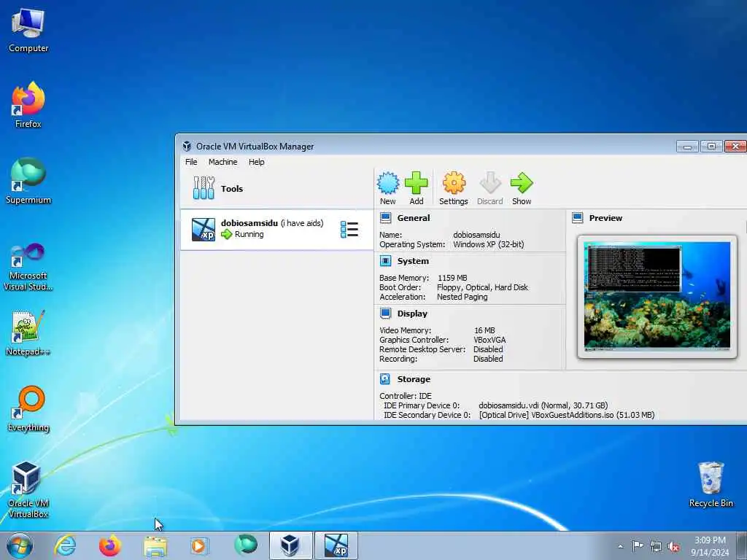Select the Computer desktop icon

tap(28, 31)
